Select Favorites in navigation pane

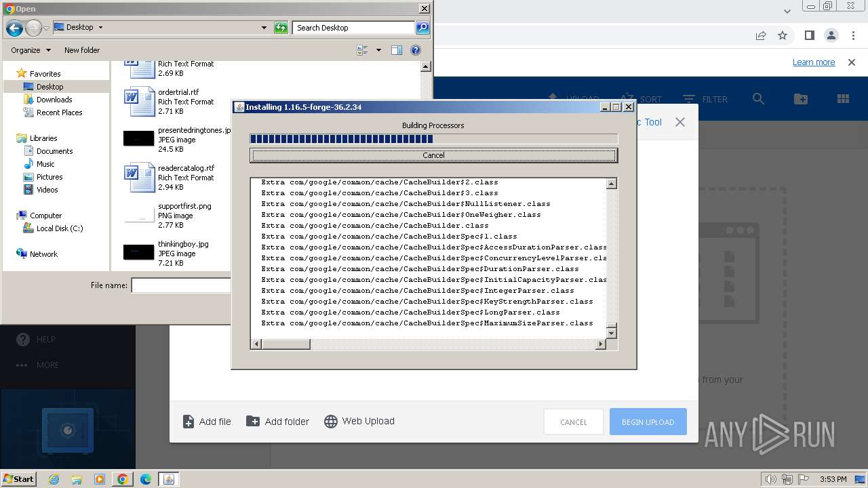[x=45, y=74]
